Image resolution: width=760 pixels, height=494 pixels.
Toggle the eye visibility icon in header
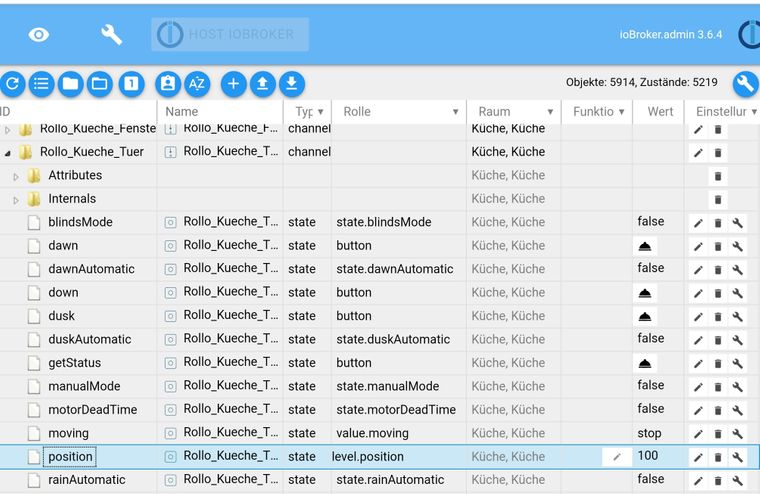click(39, 35)
